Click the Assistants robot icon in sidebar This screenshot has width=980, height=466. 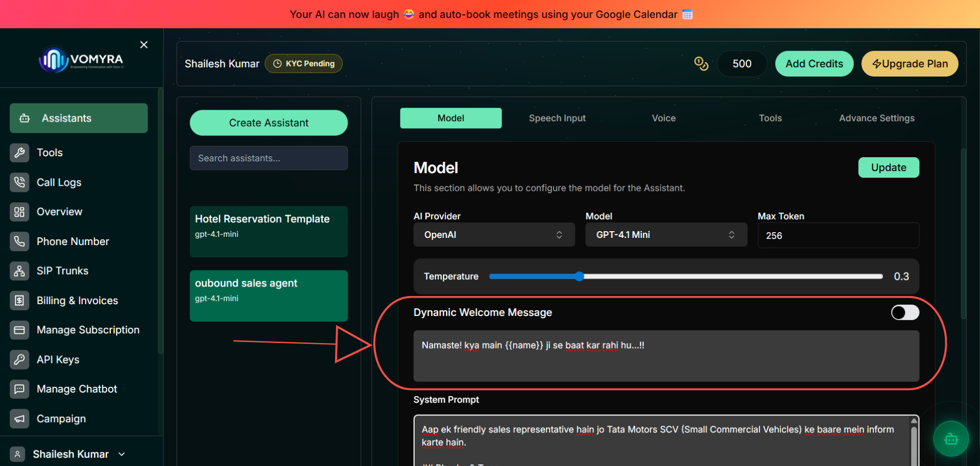click(x=25, y=118)
